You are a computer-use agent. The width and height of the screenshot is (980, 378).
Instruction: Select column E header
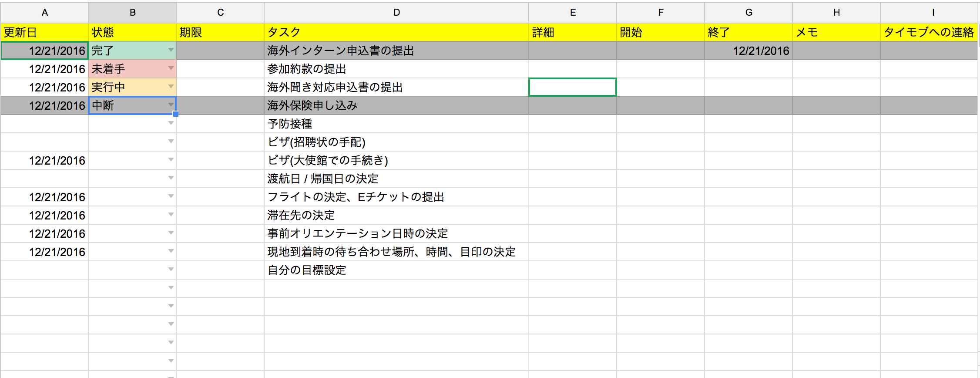click(x=573, y=13)
